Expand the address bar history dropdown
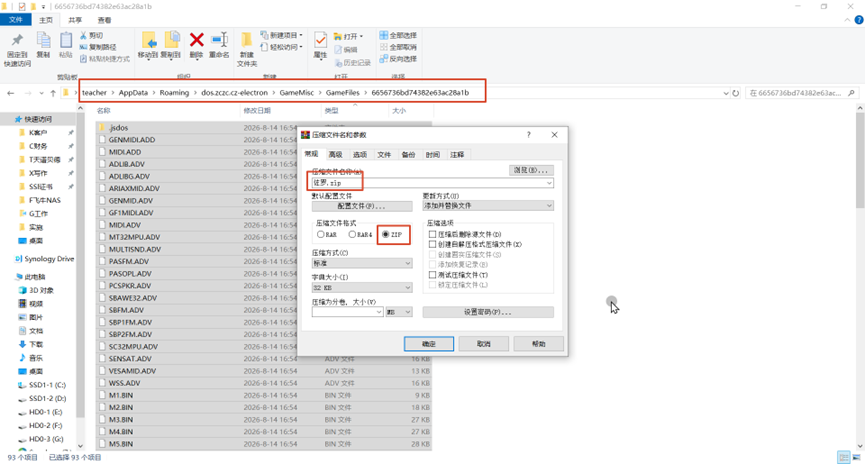 click(x=725, y=93)
